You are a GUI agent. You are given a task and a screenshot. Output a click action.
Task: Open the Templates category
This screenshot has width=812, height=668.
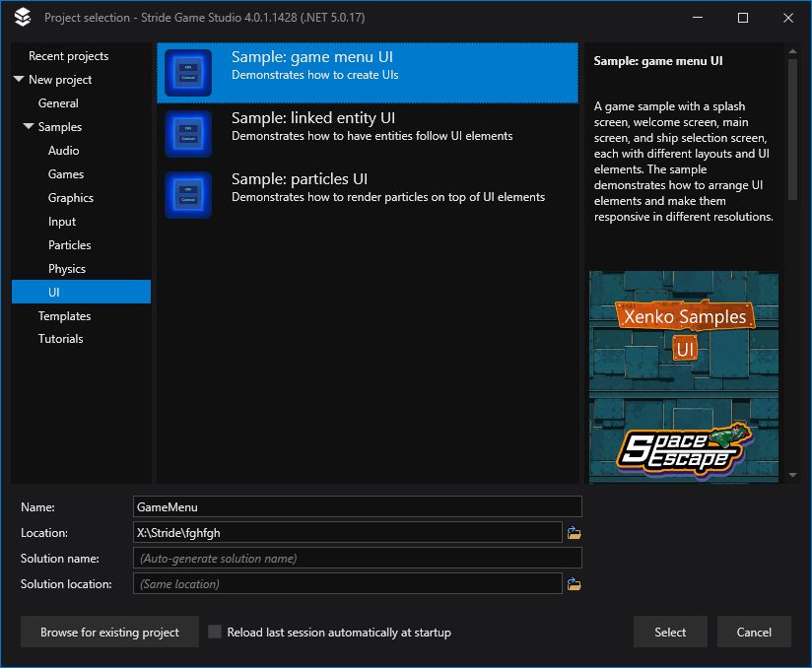[64, 316]
